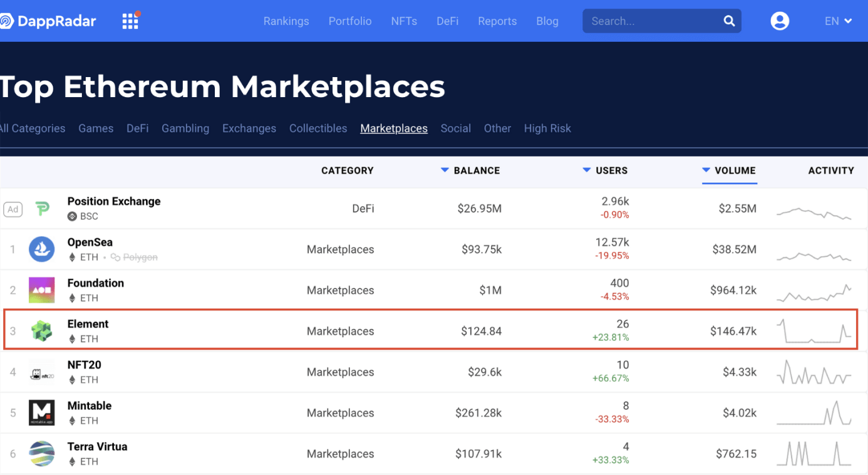The width and height of the screenshot is (868, 475).
Task: Select the Marketplaces category tab
Action: (x=394, y=128)
